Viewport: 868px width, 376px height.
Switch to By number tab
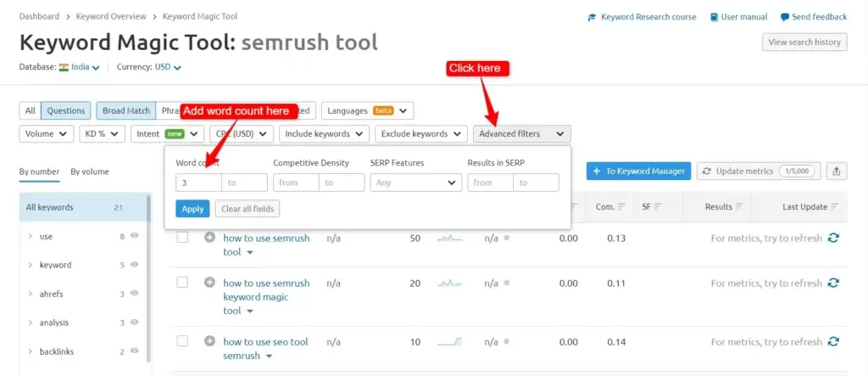[39, 171]
